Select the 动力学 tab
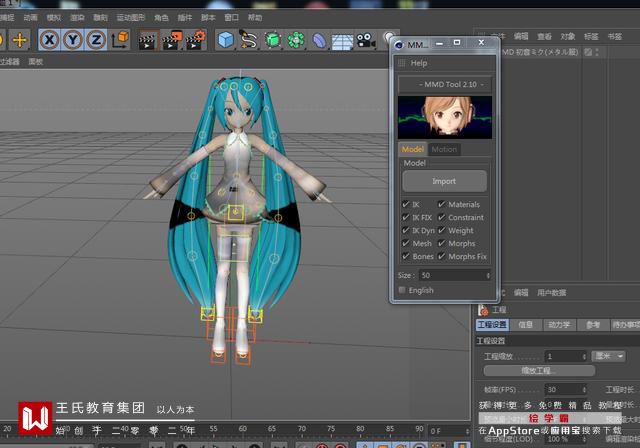The image size is (640, 448). tap(559, 325)
